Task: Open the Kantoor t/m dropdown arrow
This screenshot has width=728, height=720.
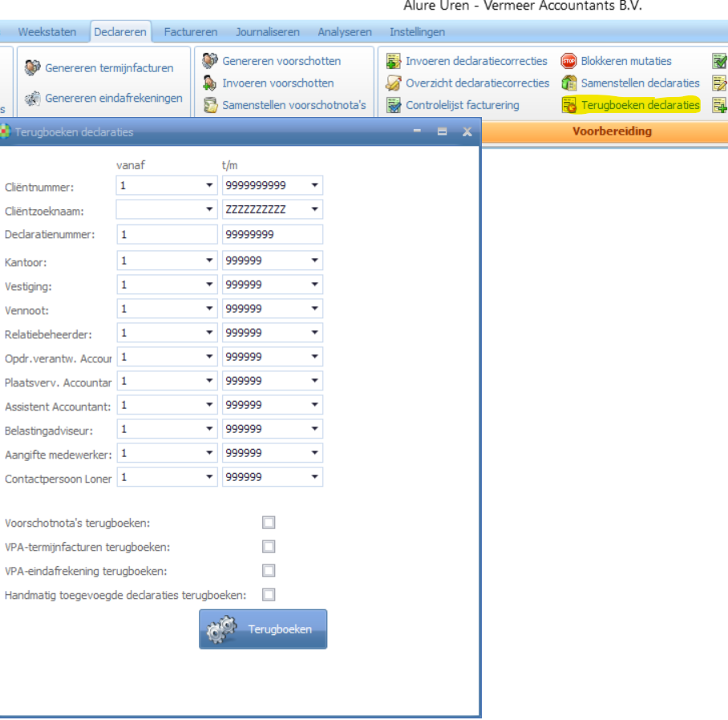Action: (314, 261)
